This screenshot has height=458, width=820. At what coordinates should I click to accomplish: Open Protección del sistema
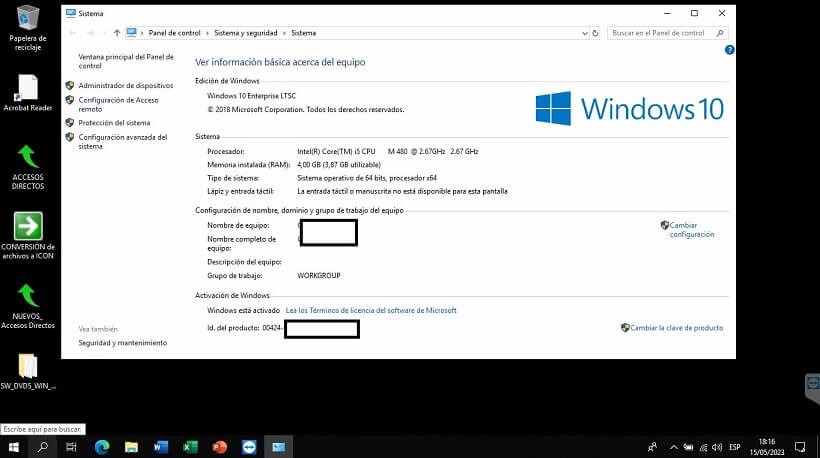pyautogui.click(x=114, y=123)
